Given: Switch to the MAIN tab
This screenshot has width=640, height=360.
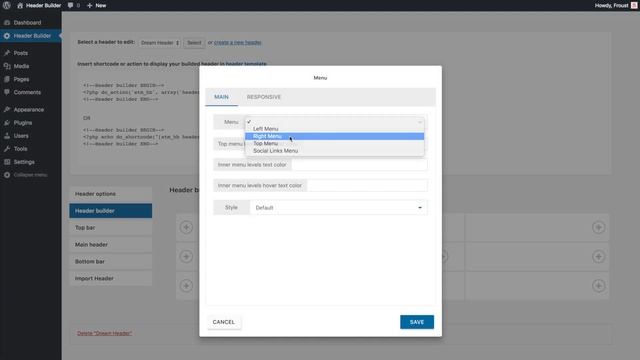Looking at the screenshot, I should pyautogui.click(x=221, y=97).
